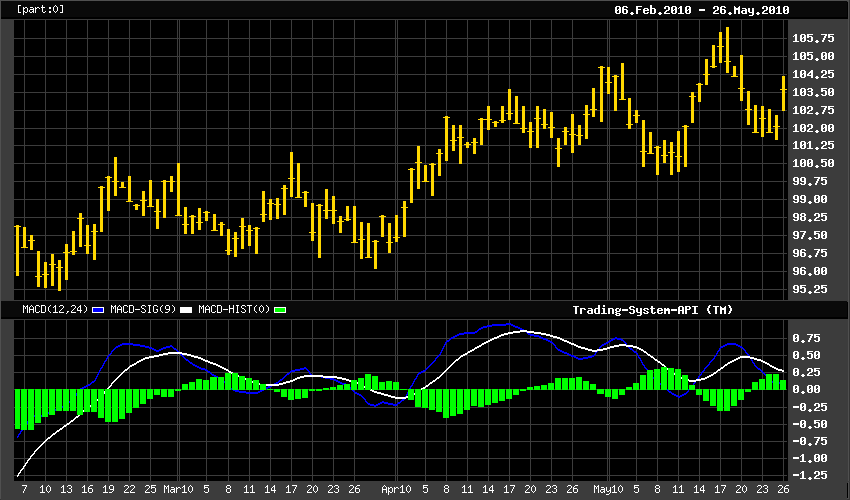Click the 98.25 price axis label
Screen dimensions: 850x500
810,217
